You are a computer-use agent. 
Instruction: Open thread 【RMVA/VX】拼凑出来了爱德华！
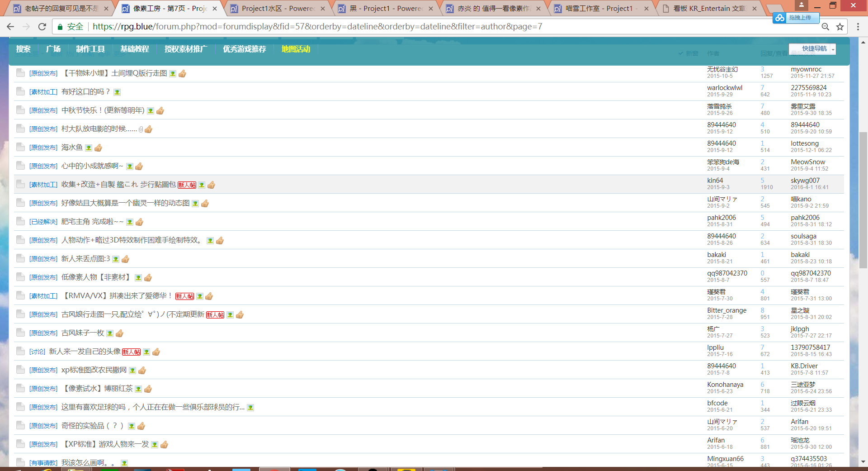(118, 296)
